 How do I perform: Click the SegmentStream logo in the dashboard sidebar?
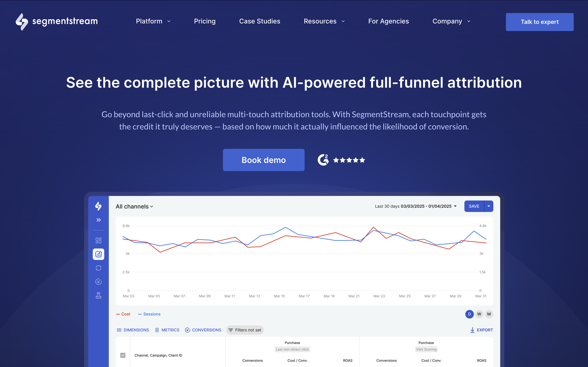click(x=98, y=207)
